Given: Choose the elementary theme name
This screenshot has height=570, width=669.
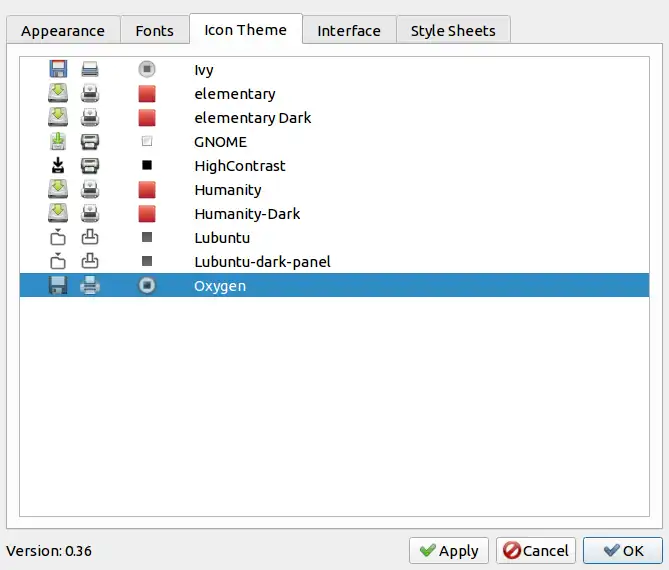Looking at the screenshot, I should [x=235, y=94].
